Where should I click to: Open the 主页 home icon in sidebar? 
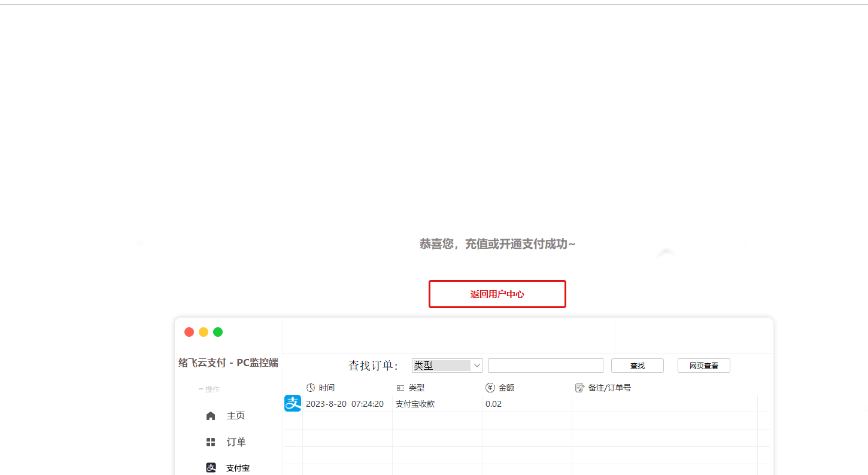point(211,416)
